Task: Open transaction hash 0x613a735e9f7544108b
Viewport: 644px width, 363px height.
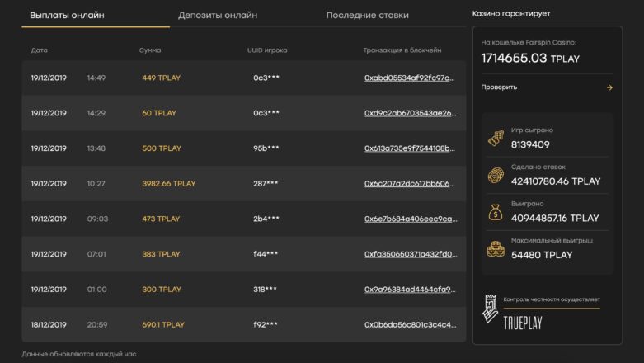Action: [409, 148]
